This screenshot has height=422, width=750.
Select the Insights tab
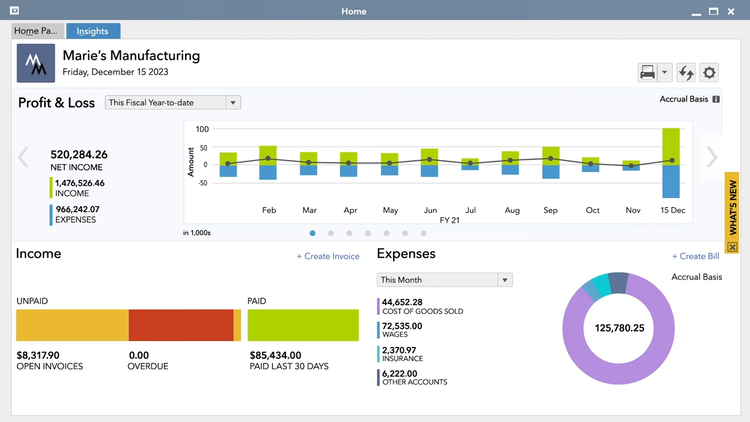[x=93, y=31]
